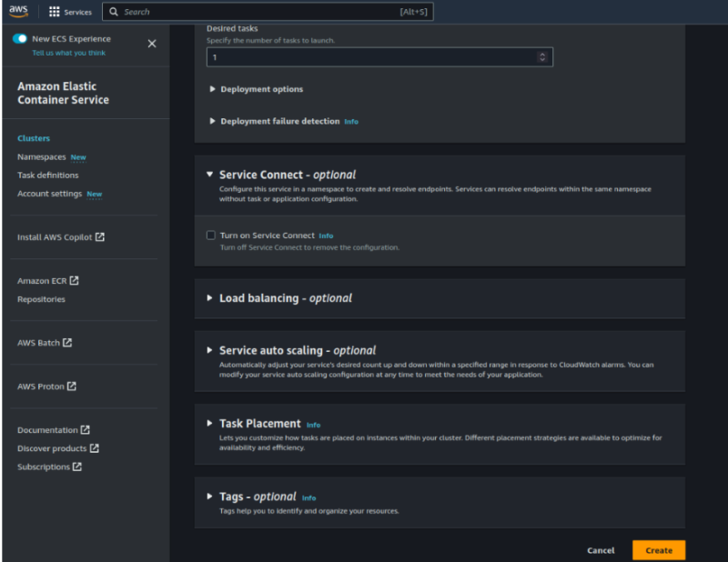Screen dimensions: 728x562
Task: Click the external link icon beside Install AWS Copilot
Action: coord(100,237)
